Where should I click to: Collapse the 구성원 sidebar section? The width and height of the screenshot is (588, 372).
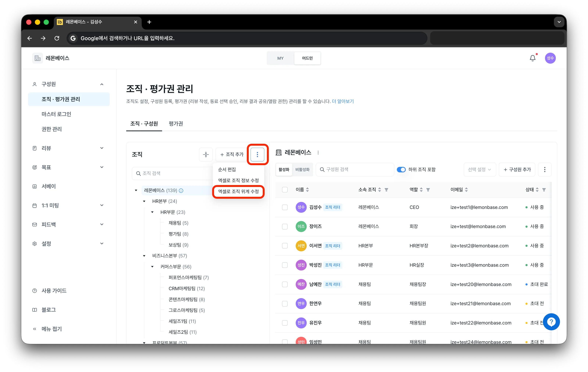[x=102, y=84]
